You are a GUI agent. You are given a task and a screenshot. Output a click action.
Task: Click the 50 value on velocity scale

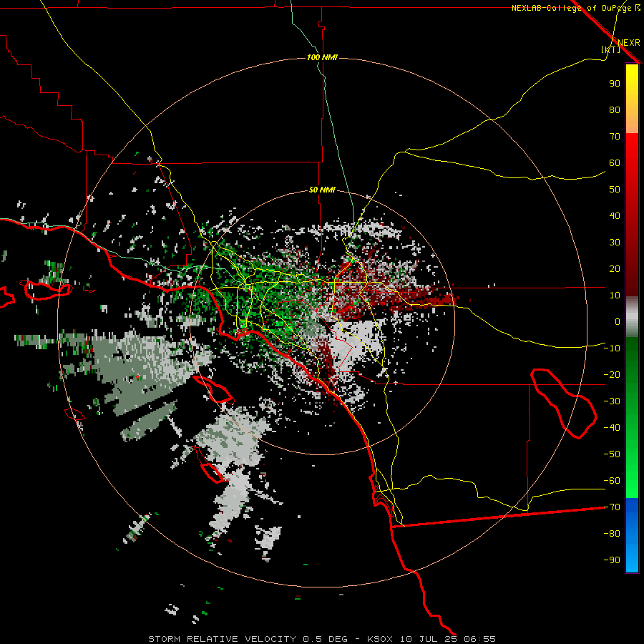pos(615,190)
